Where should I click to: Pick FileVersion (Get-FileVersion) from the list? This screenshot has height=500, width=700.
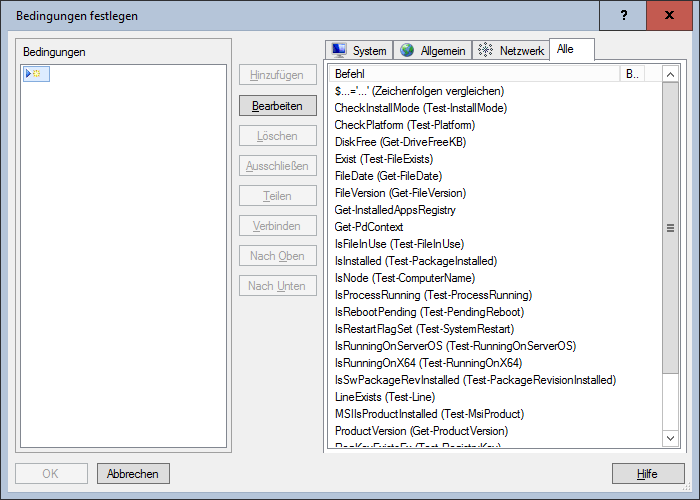click(x=400, y=193)
